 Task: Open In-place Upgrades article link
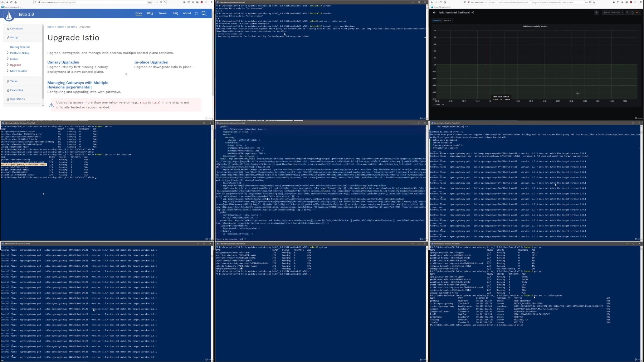click(151, 62)
